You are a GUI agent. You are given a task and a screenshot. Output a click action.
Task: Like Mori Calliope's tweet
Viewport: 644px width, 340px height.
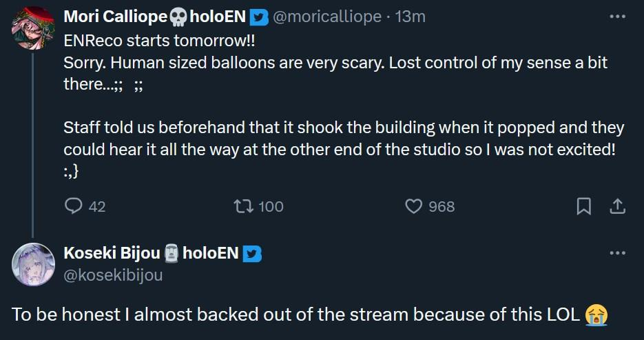(413, 206)
